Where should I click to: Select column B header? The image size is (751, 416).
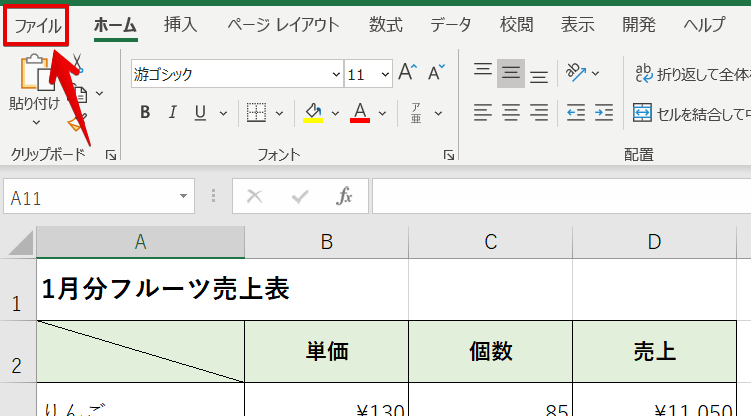327,242
